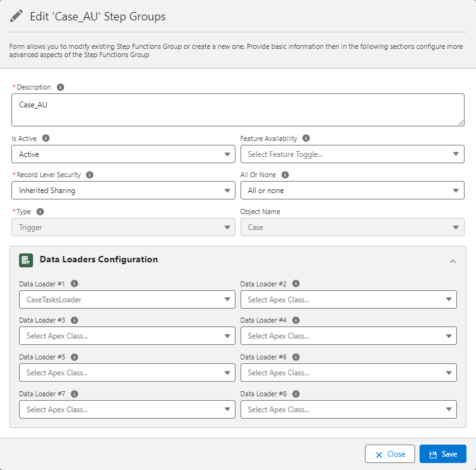This screenshot has height=470, width=476.
Task: Show info tooltip for Type field
Action: [x=40, y=211]
